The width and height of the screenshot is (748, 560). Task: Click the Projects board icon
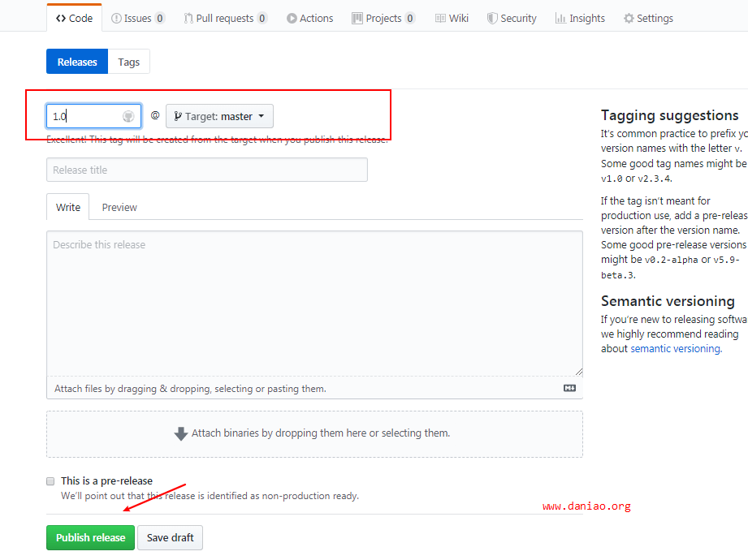click(357, 18)
